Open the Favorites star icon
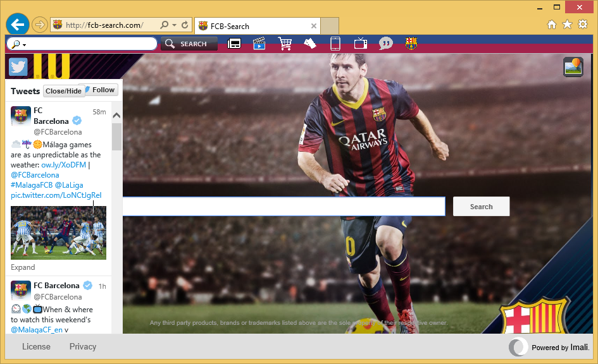The image size is (598, 364). tap(567, 25)
